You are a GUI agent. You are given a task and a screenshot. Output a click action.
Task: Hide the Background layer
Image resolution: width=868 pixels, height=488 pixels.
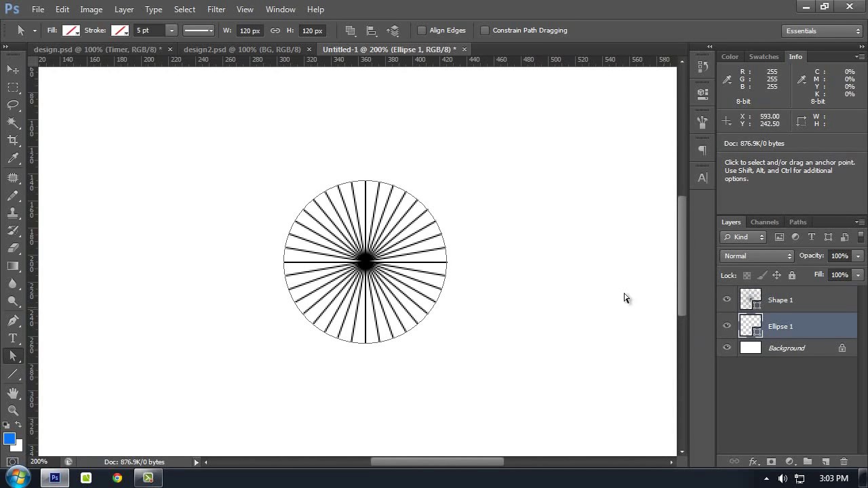pyautogui.click(x=727, y=348)
